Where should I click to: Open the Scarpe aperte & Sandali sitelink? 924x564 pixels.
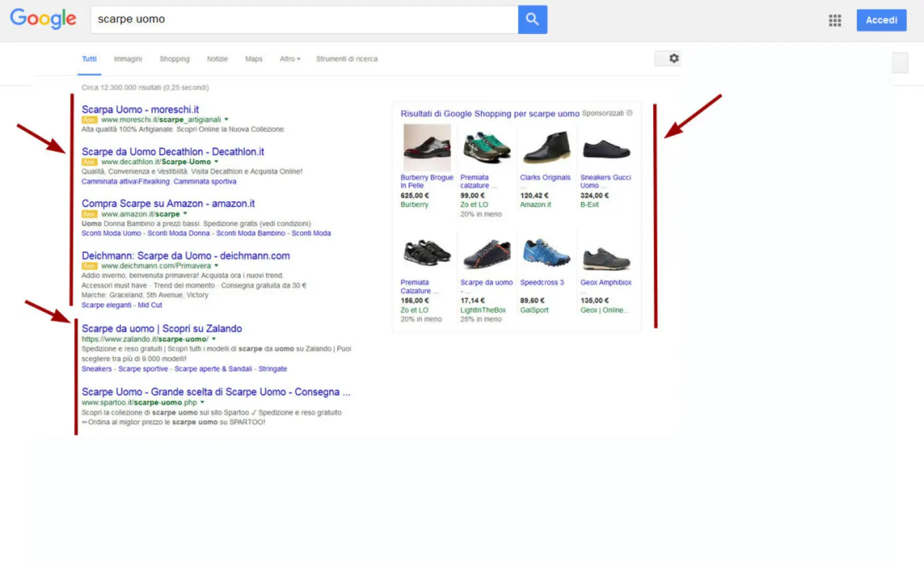point(213,369)
